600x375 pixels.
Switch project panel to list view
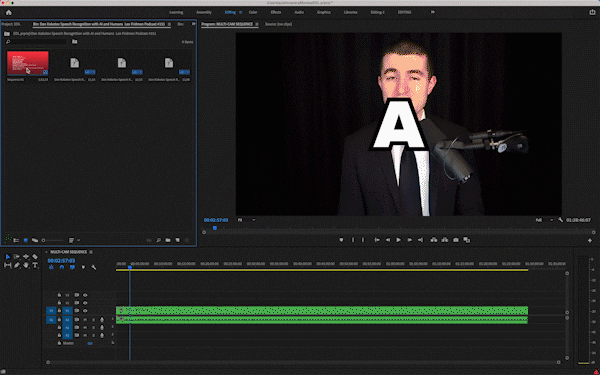point(16,240)
